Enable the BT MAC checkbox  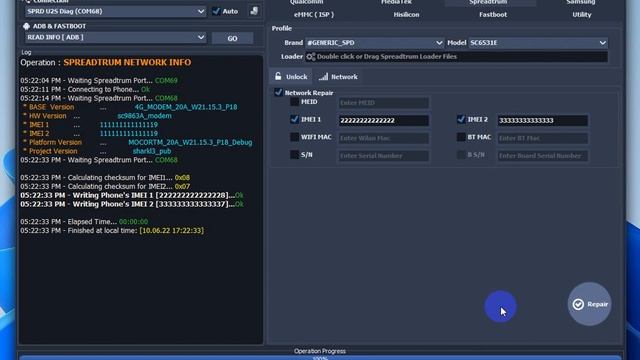click(461, 137)
